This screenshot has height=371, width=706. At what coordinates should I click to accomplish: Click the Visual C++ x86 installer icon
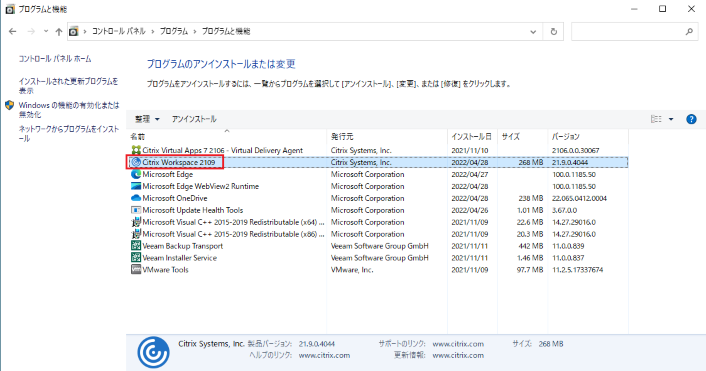pos(136,234)
